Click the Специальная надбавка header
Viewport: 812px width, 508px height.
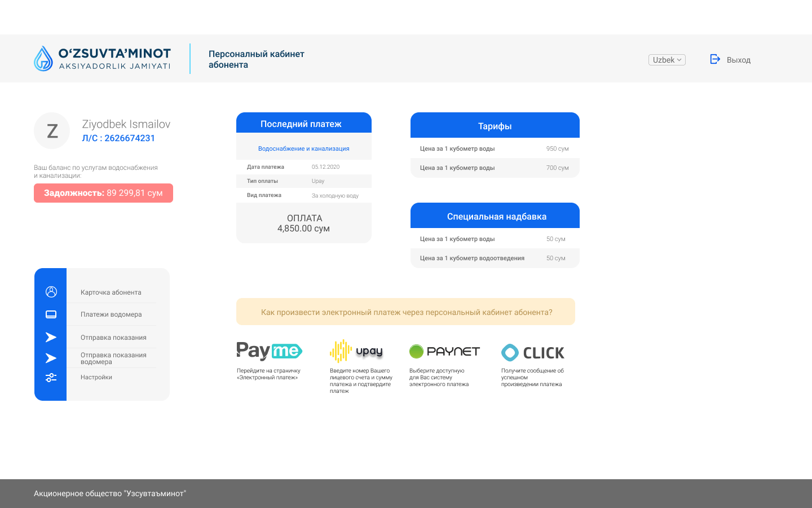click(495, 216)
